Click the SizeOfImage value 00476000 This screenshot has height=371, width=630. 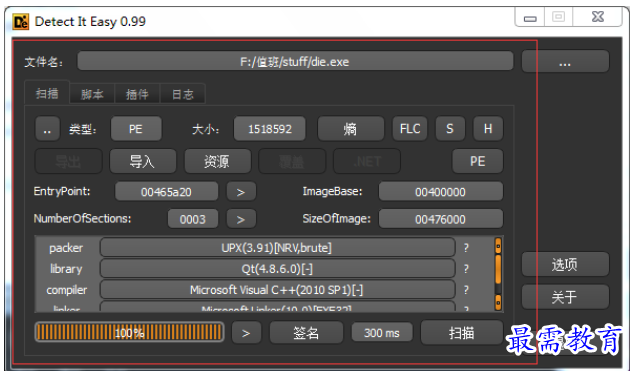(x=440, y=219)
